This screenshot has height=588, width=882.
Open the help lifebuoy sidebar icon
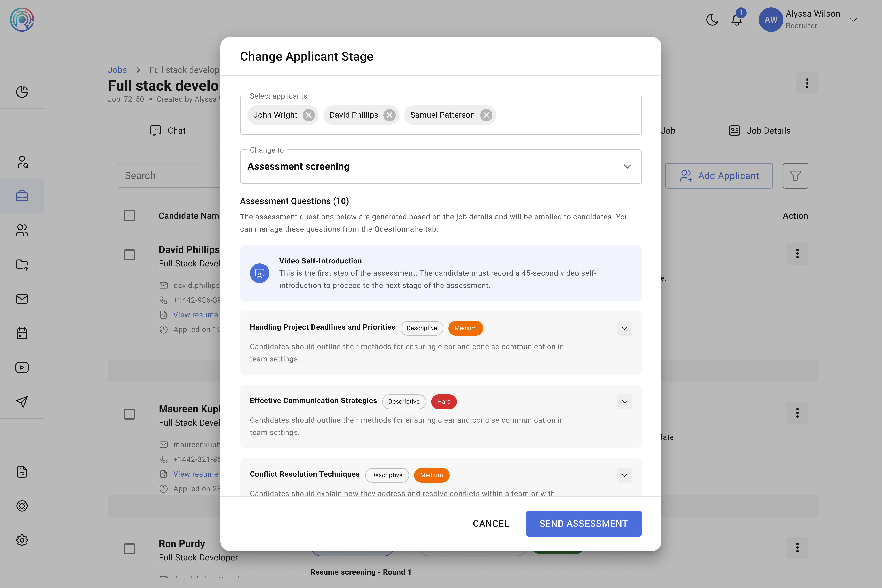pyautogui.click(x=22, y=506)
